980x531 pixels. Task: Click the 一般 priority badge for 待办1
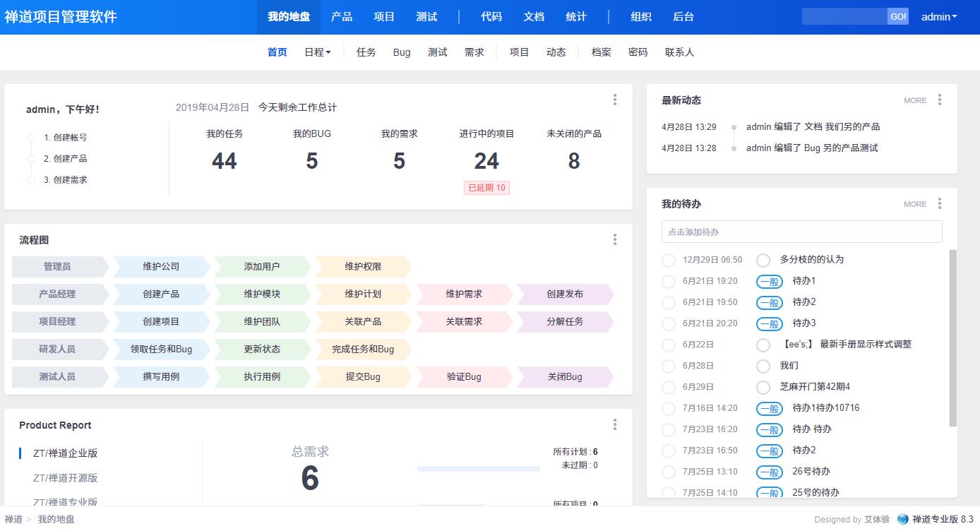(769, 281)
